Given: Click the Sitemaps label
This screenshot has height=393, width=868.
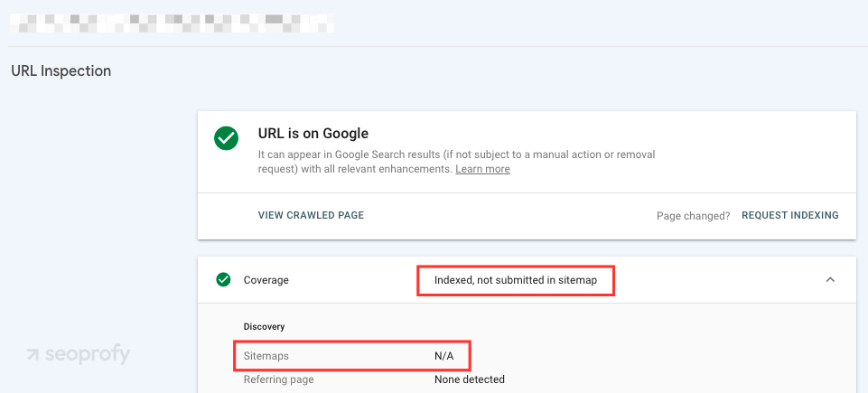Looking at the screenshot, I should [x=266, y=356].
